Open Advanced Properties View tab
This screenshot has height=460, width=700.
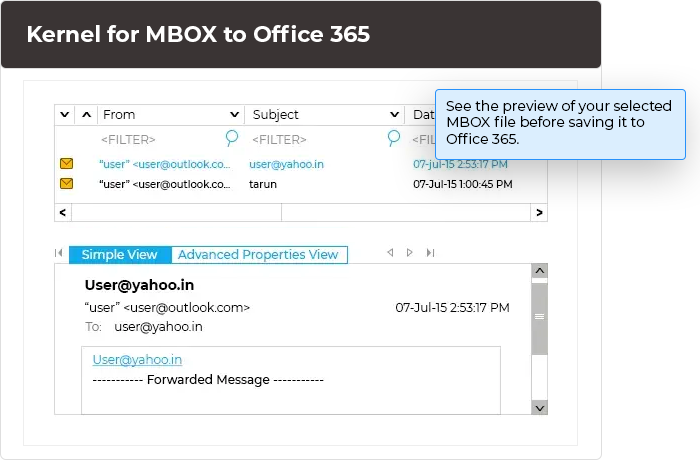[x=259, y=255]
